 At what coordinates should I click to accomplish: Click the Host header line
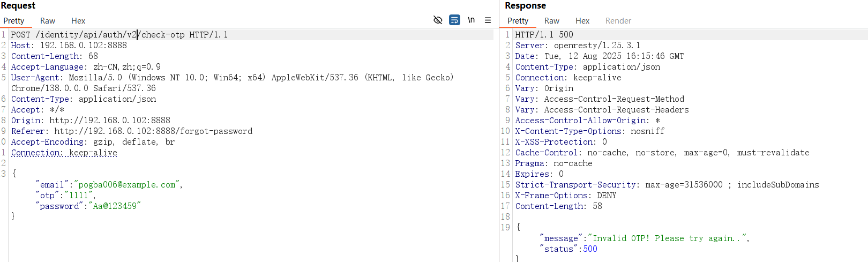click(69, 46)
